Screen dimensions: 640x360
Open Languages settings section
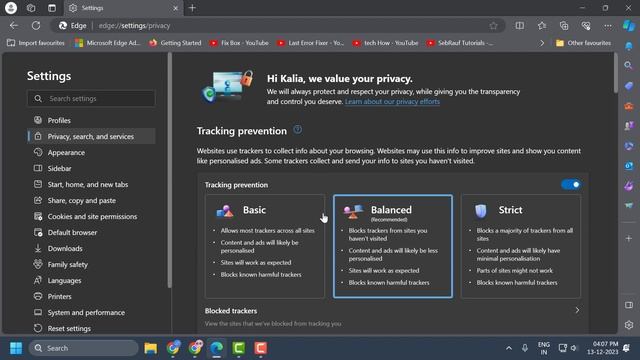[x=91, y=280]
